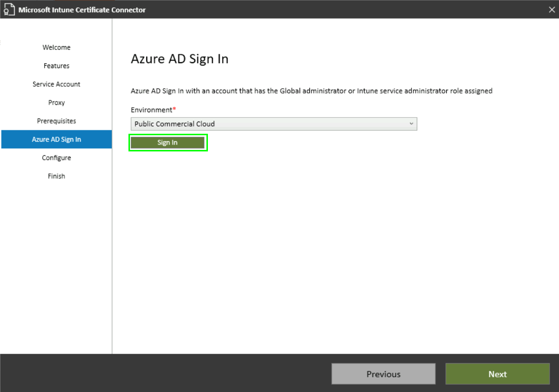The height and width of the screenshot is (392, 559).
Task: Click the Environment field label
Action: point(151,110)
